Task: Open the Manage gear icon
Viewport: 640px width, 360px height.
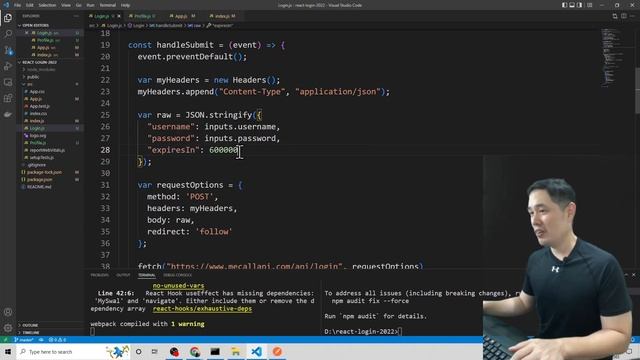Action: (x=8, y=328)
